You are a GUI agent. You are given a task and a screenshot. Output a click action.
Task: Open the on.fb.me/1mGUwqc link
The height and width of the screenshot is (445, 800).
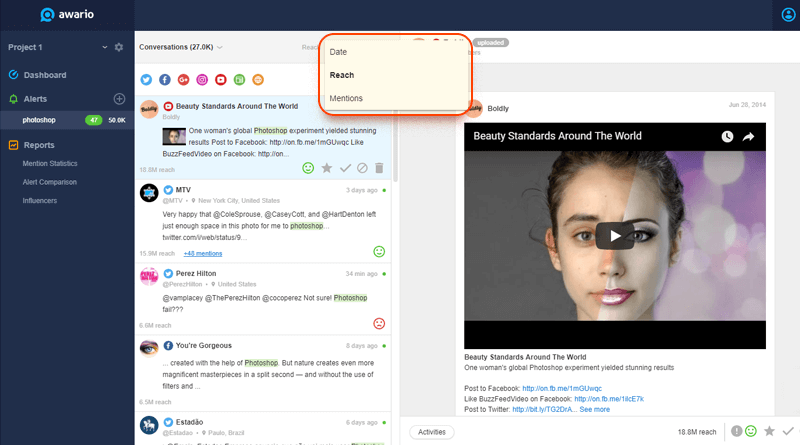[x=562, y=388]
